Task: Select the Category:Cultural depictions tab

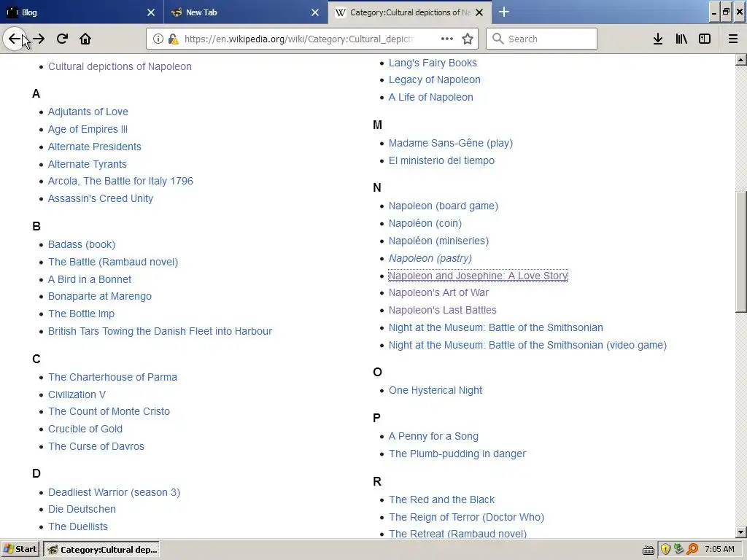Action: coord(410,12)
